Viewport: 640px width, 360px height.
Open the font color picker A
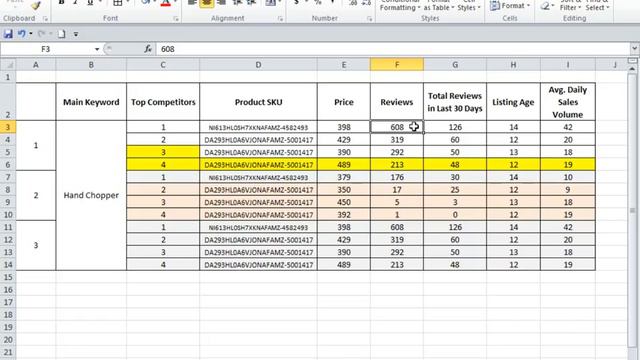click(x=165, y=3)
